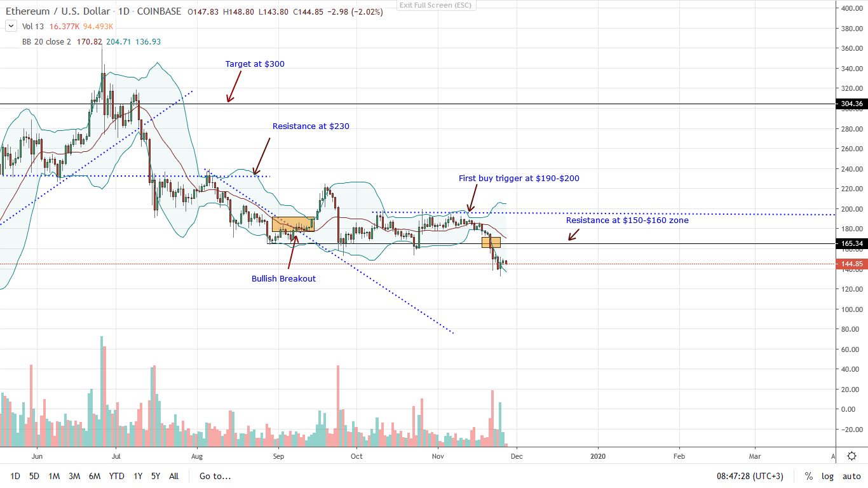Select the 'Bullish Breakout' text annotation
The image size is (868, 488).
tap(283, 278)
